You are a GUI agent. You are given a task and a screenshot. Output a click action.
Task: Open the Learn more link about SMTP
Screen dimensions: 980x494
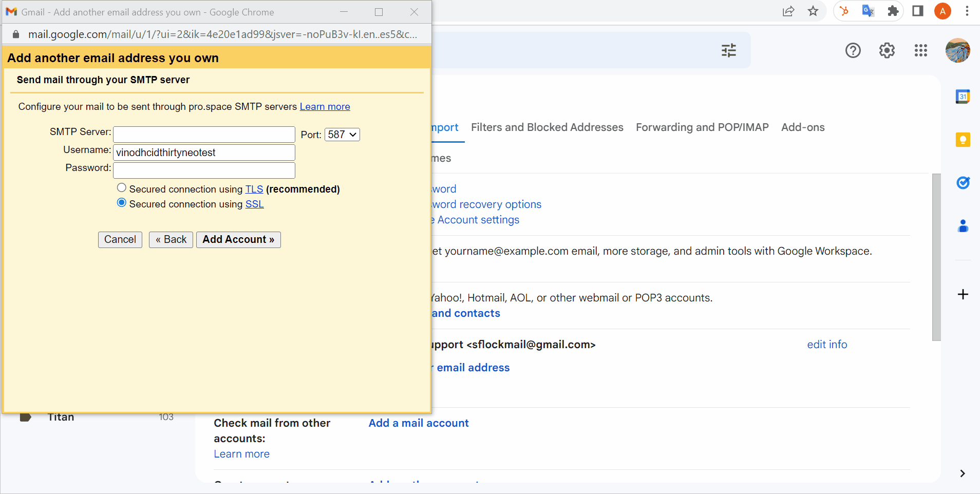(325, 106)
